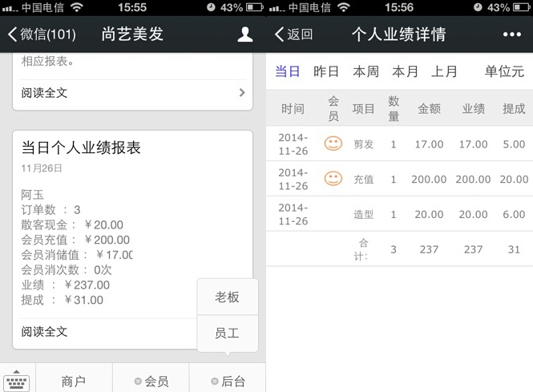Click the 数量 column header
The width and height of the screenshot is (533, 392).
(x=394, y=109)
